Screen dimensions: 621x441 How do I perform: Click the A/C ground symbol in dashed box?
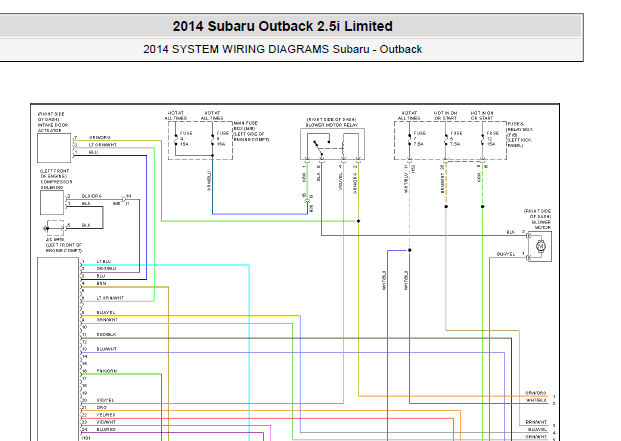[x=54, y=228]
